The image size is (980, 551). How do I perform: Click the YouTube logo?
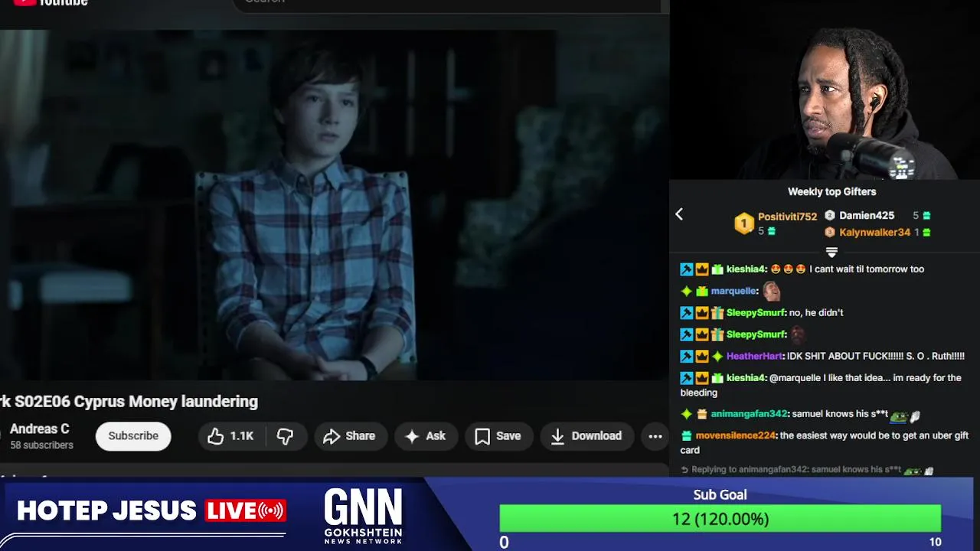coord(51,2)
